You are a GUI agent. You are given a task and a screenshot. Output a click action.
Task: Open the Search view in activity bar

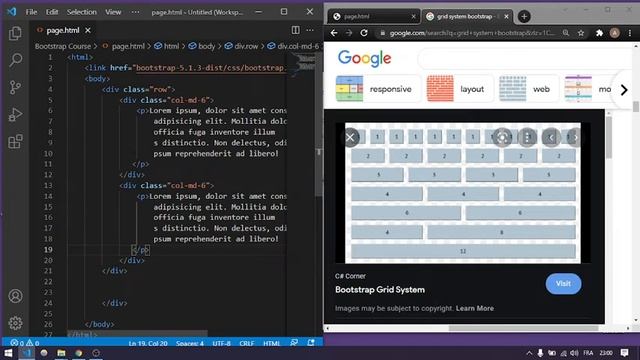tap(15, 60)
